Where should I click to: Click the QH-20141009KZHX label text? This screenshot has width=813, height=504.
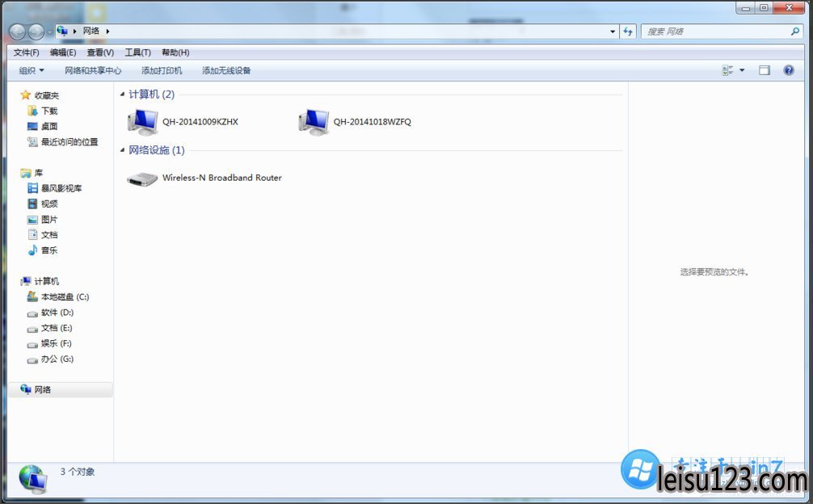200,122
